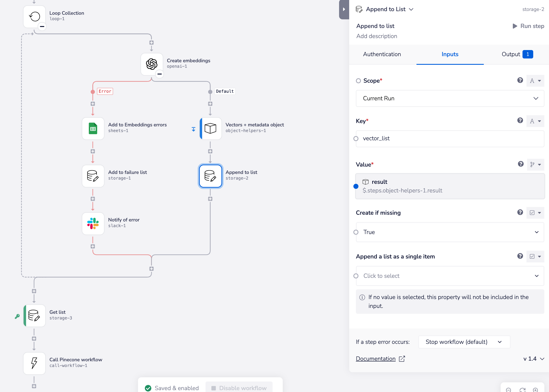Open the Documentation link
549x392 pixels.
pos(375,359)
